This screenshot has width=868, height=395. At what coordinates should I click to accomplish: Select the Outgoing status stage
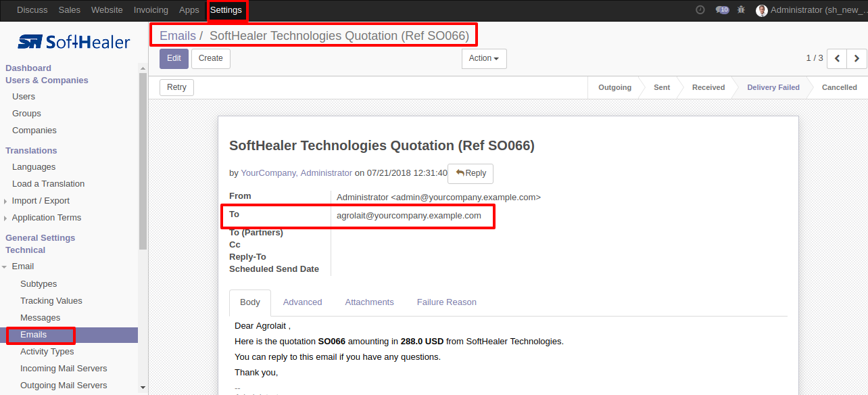tap(614, 87)
